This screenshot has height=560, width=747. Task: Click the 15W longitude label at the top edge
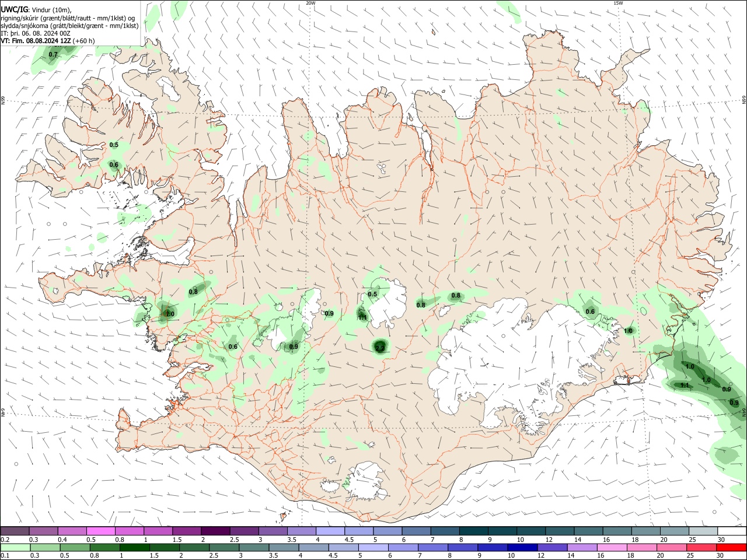pos(618,3)
